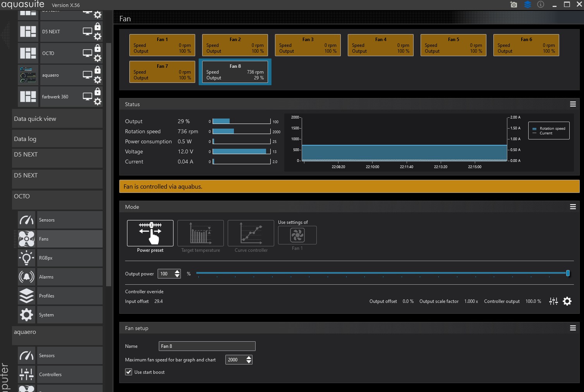
Task: Click monitor icon next to farbwerk 360
Action: coord(88,96)
